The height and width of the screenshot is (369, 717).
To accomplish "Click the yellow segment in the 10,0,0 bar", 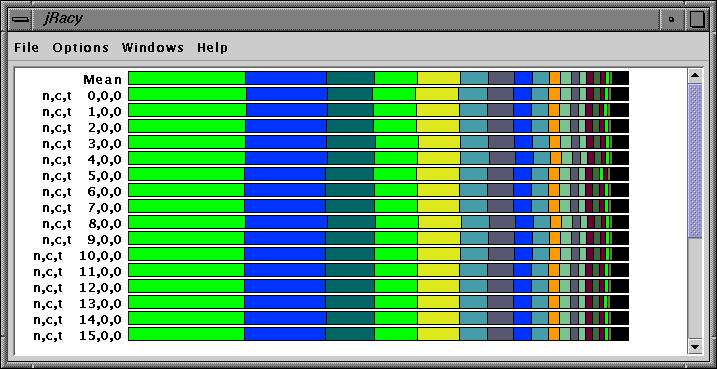I will [439, 254].
